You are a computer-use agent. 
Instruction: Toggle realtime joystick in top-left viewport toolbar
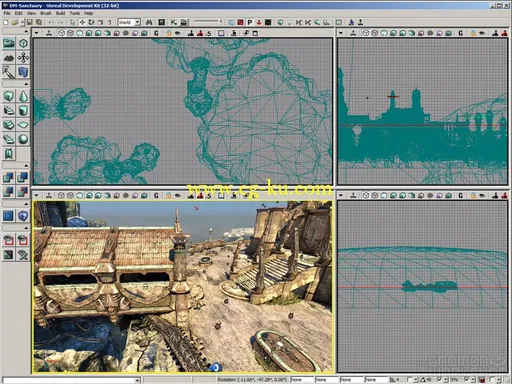click(49, 33)
